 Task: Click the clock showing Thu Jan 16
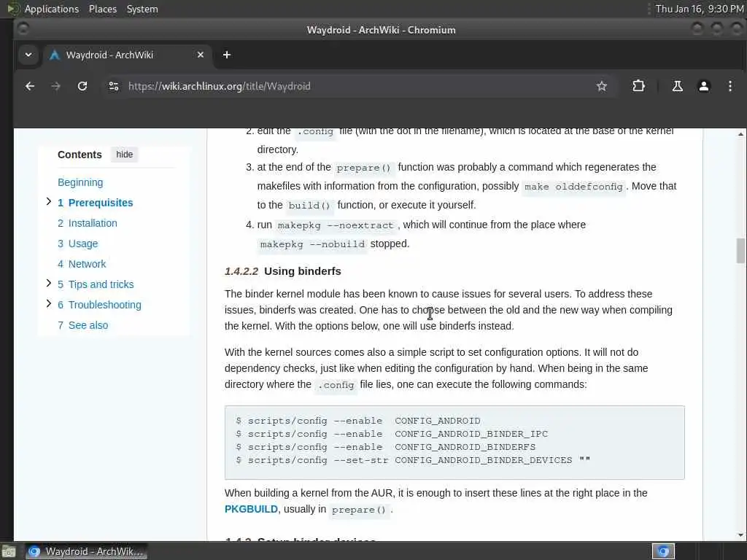click(x=700, y=9)
